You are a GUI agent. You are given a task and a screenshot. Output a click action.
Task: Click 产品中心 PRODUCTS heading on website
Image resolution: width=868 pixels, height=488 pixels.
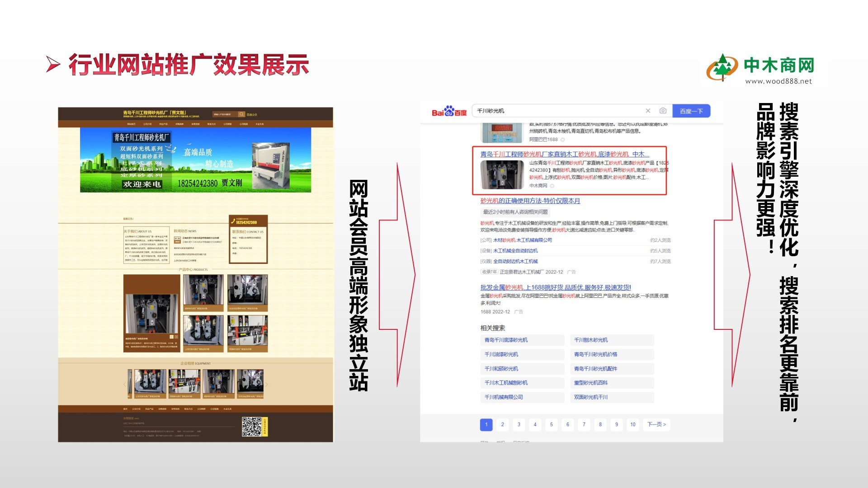click(193, 269)
